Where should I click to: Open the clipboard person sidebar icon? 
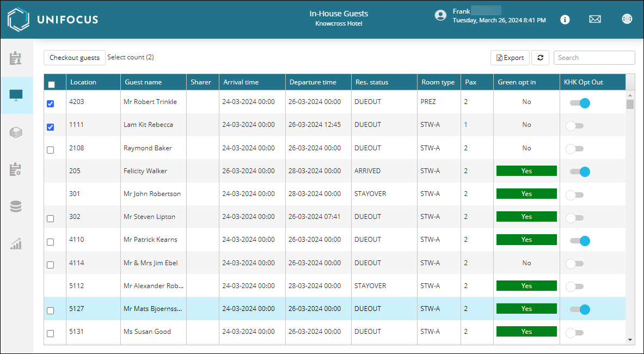coord(16,58)
